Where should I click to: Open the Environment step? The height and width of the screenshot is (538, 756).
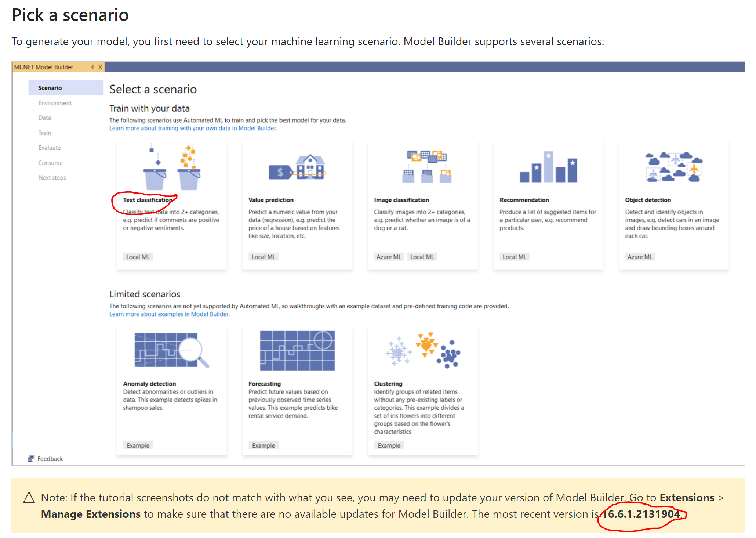click(x=55, y=103)
